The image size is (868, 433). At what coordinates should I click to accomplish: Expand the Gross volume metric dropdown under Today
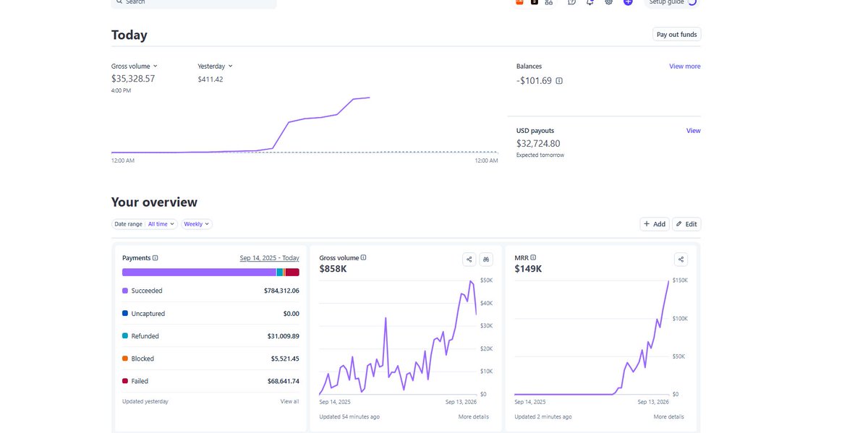click(135, 67)
